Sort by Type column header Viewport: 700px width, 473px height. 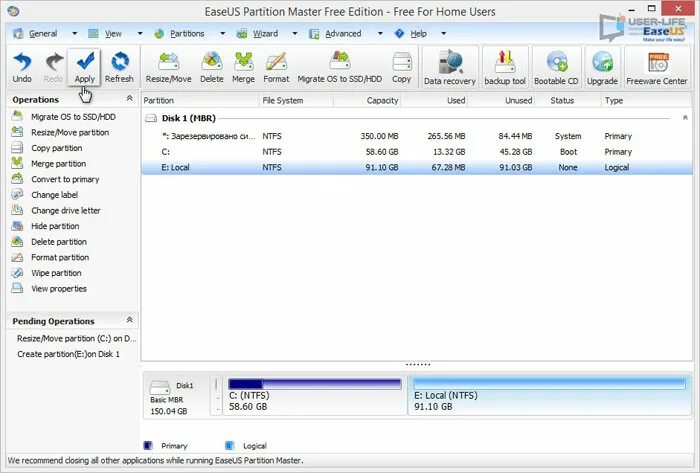point(646,100)
